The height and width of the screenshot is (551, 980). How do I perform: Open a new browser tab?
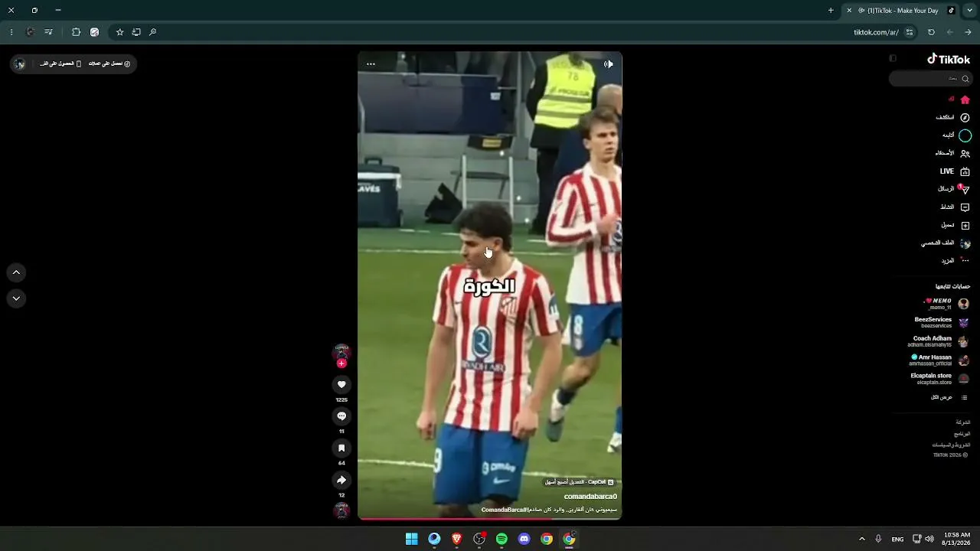point(831,11)
